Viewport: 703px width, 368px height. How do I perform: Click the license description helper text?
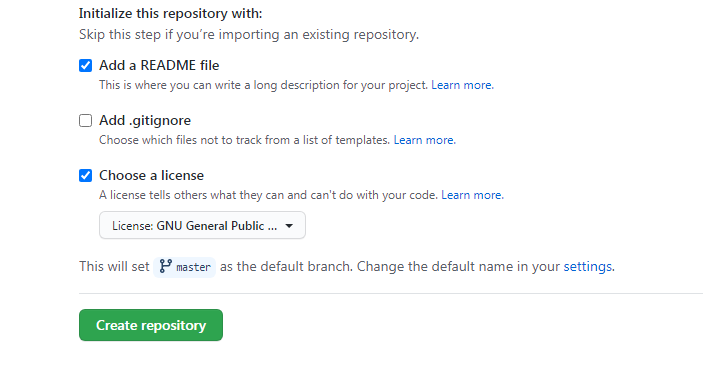click(x=268, y=195)
